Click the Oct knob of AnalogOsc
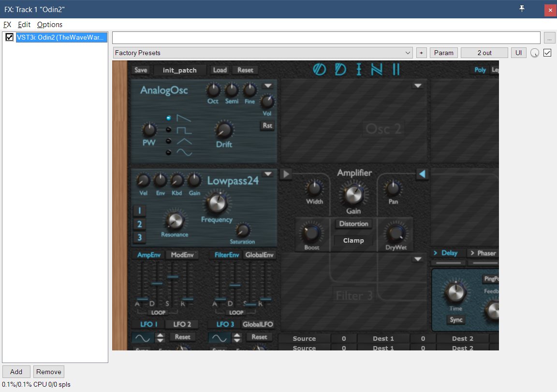The height and width of the screenshot is (392, 557). tap(213, 90)
